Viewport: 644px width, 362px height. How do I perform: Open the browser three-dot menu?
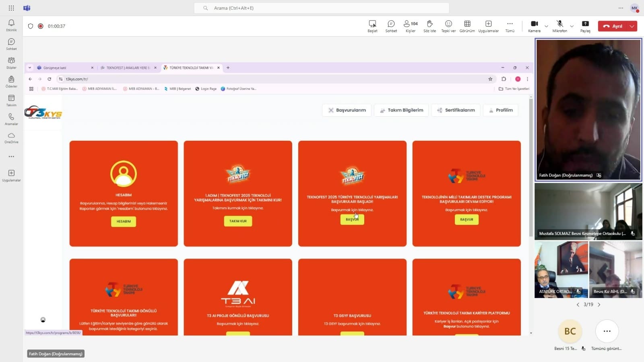(x=527, y=79)
